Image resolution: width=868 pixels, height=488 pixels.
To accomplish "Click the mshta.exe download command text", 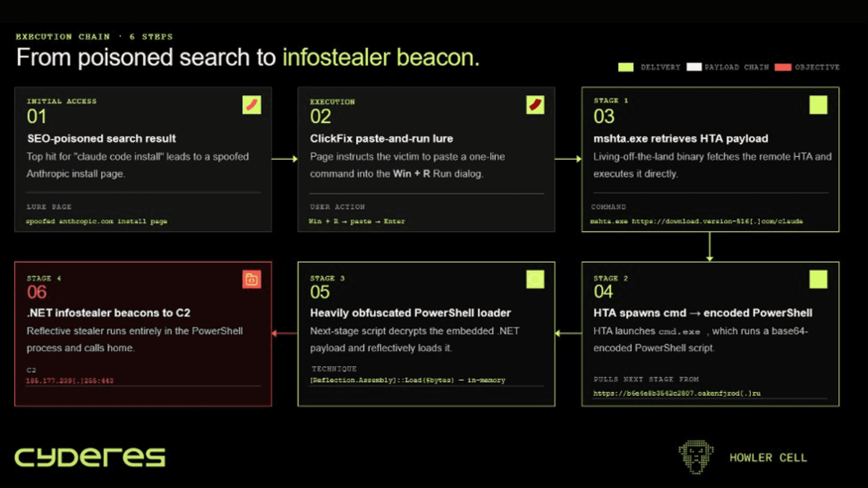I will tap(697, 221).
